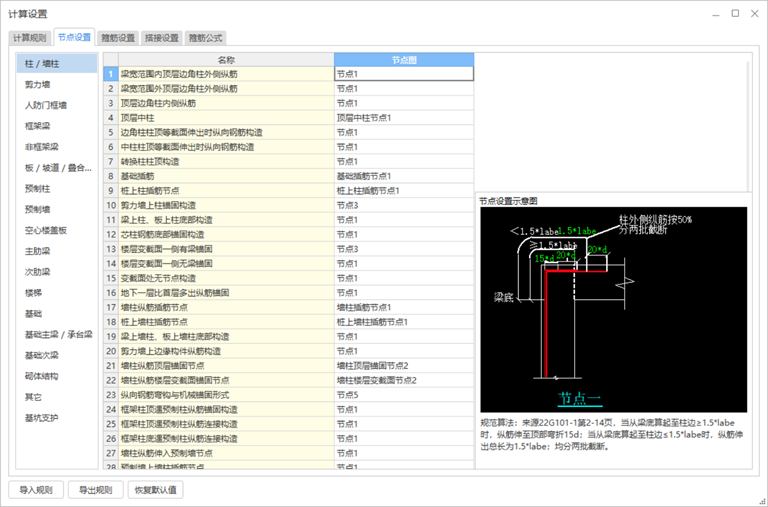Select 楼梯 in the left list

coord(34,292)
